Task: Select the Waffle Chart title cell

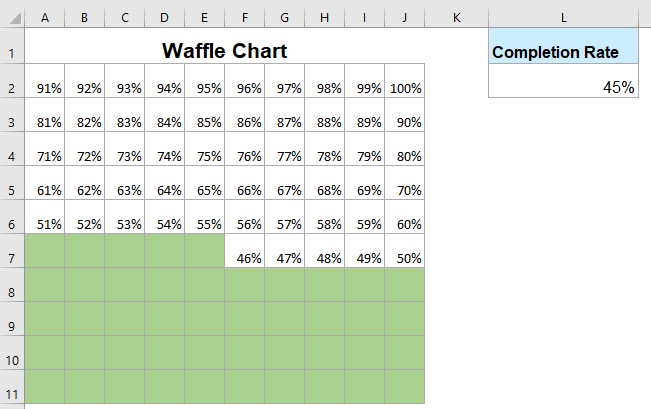Action: pyautogui.click(x=225, y=50)
